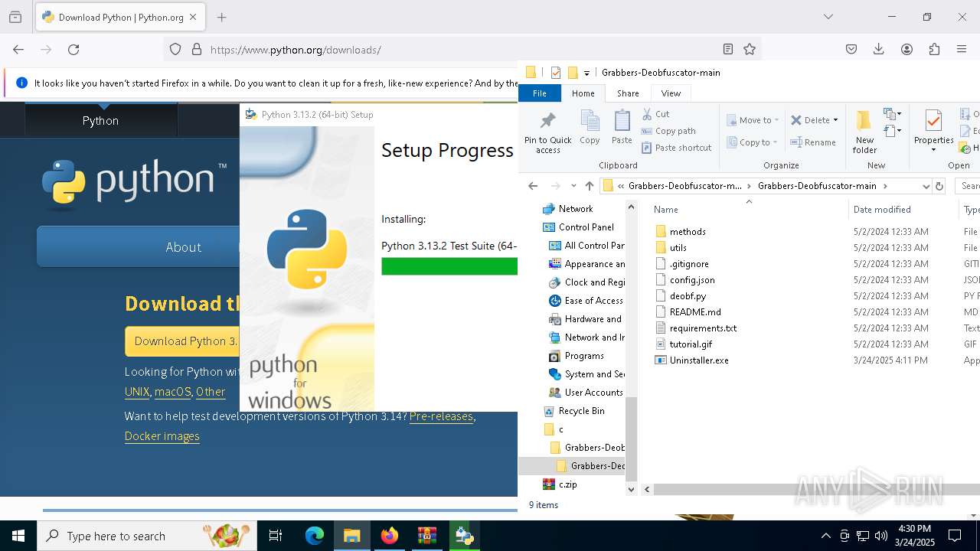This screenshot has height=551, width=980.
Task: Open the Firefox hamburger menu
Action: 962,50
